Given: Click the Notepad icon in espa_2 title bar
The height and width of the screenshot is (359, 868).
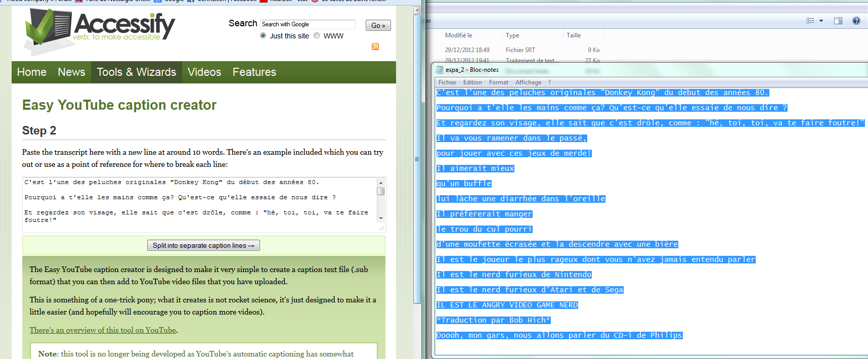Looking at the screenshot, I should (440, 70).
